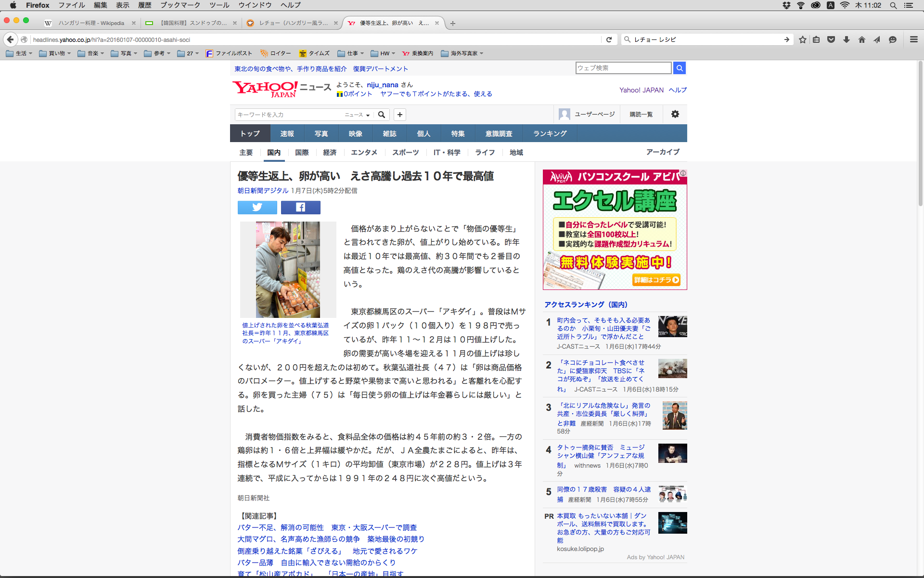Click the egg seller article thumbnail photo
Screen dimensions: 924x578
coord(288,269)
